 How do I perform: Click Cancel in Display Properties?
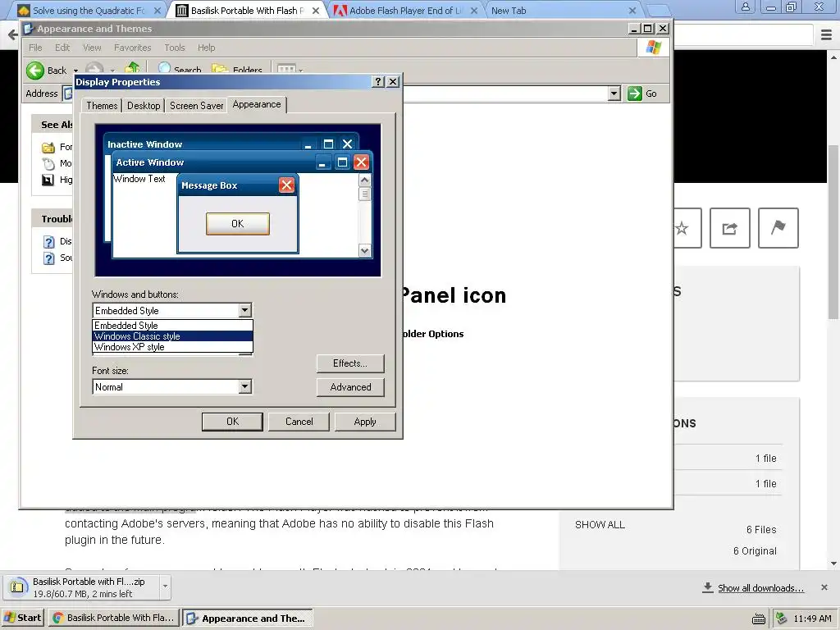tap(299, 422)
